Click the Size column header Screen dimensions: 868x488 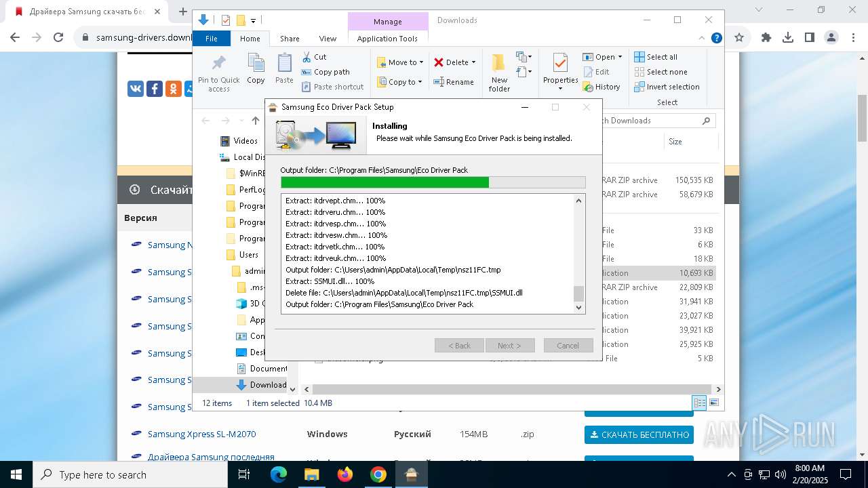(x=690, y=142)
